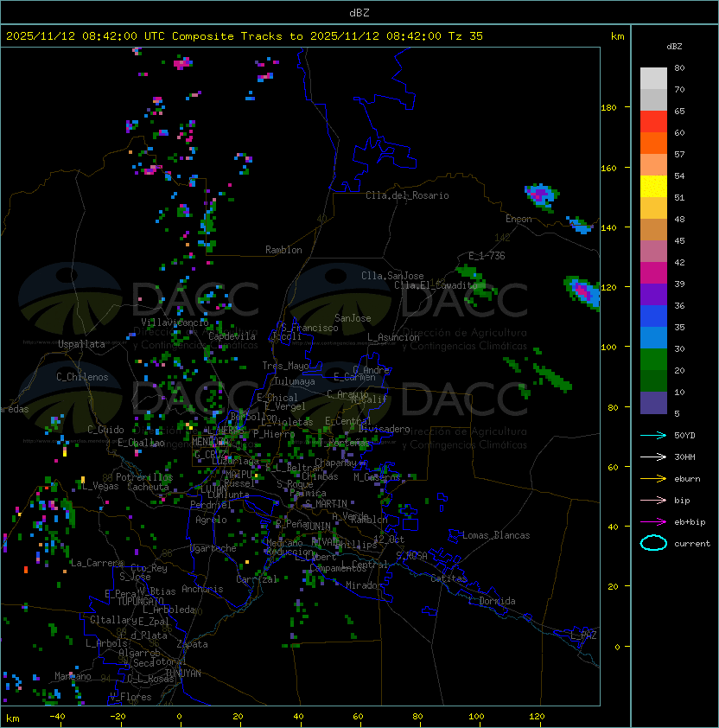Screen dimensions: 719x728
Task: Click the 'Uspallata' map label
Action: 81,344
